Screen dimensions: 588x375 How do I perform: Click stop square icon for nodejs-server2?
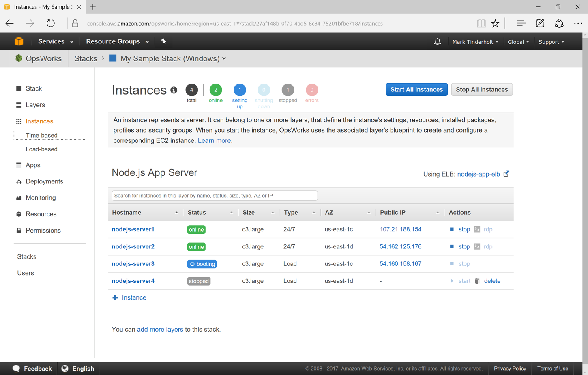(452, 246)
